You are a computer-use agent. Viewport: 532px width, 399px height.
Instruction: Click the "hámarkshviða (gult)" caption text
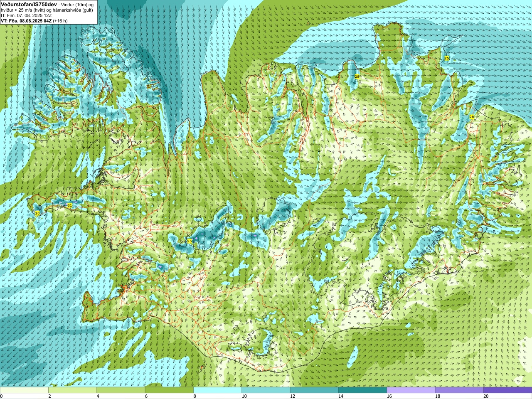(73, 10)
